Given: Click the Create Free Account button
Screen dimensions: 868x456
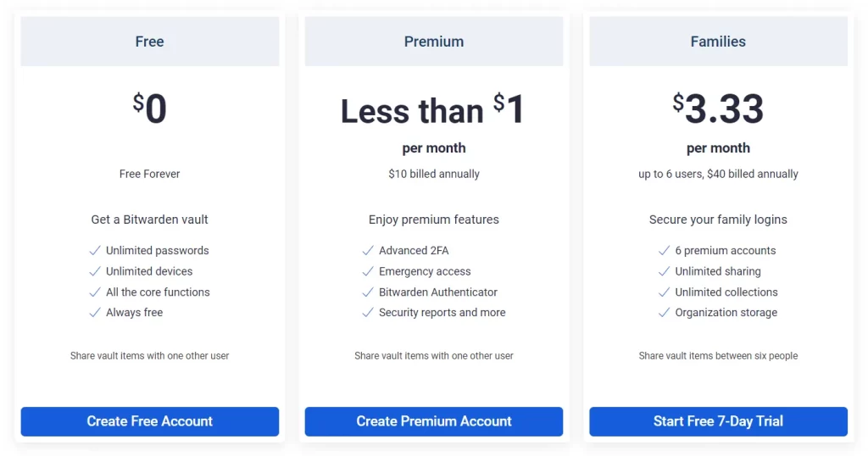Looking at the screenshot, I should tap(149, 422).
